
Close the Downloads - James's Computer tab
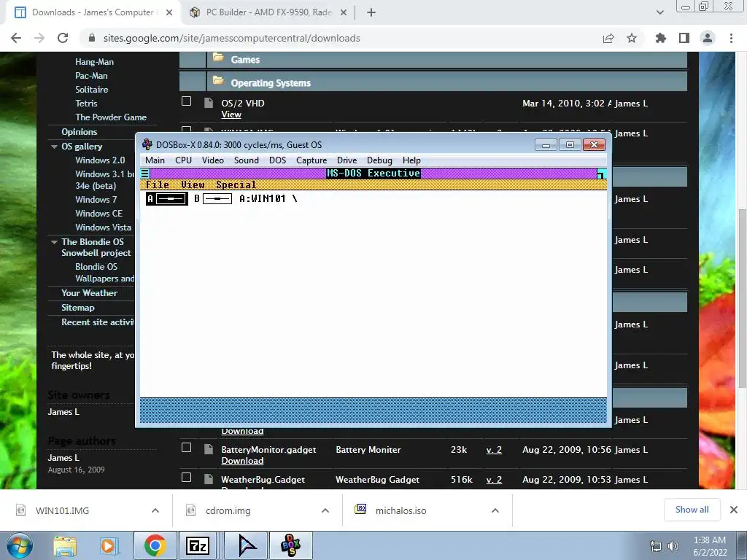tap(169, 12)
